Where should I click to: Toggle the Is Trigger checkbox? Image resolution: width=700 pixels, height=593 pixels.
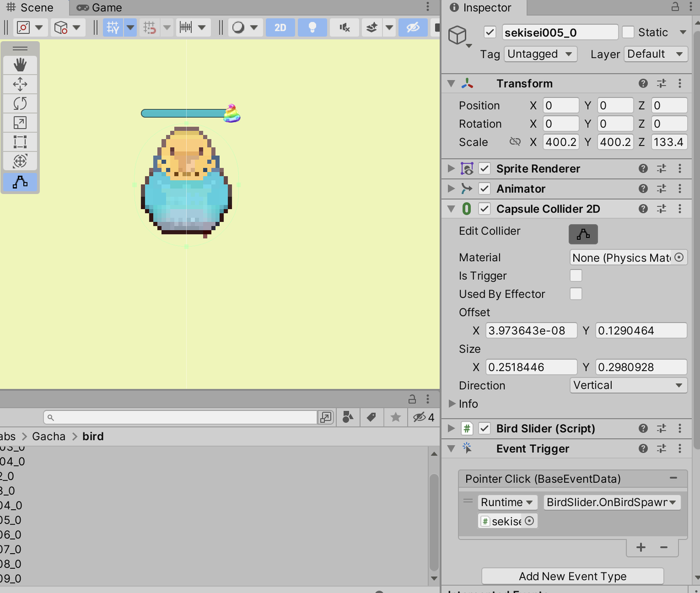pyautogui.click(x=576, y=276)
